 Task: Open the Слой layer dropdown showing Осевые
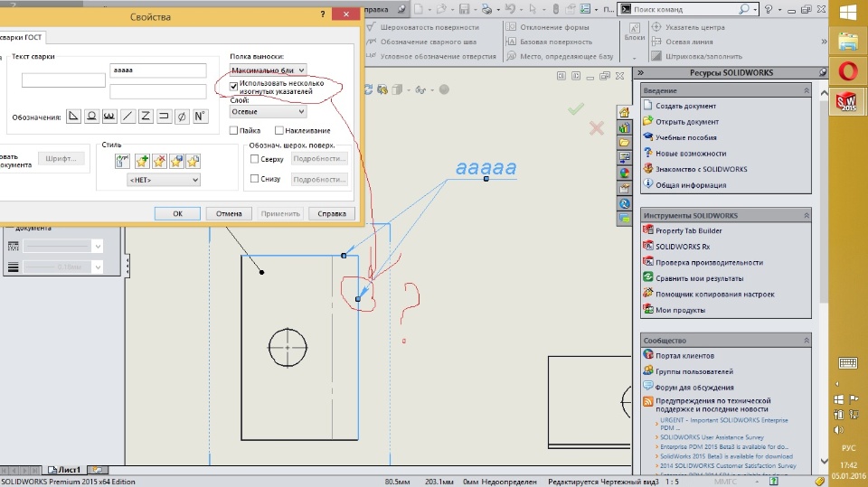pyautogui.click(x=268, y=111)
